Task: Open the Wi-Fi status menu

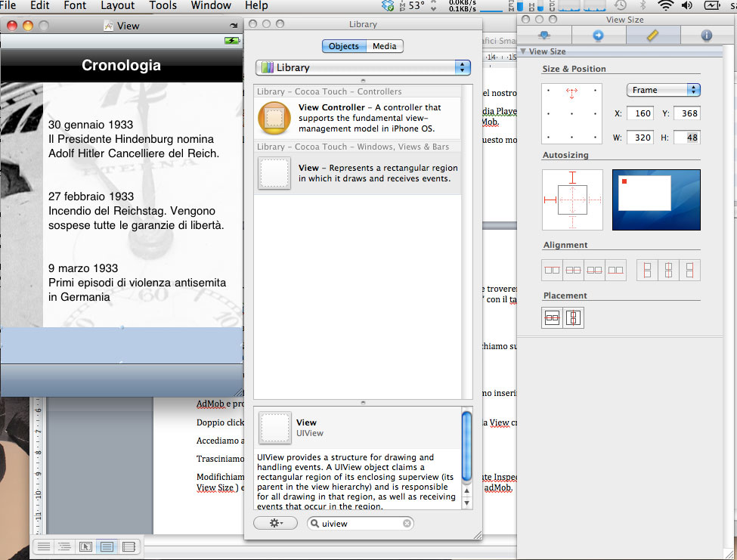Action: tap(665, 6)
